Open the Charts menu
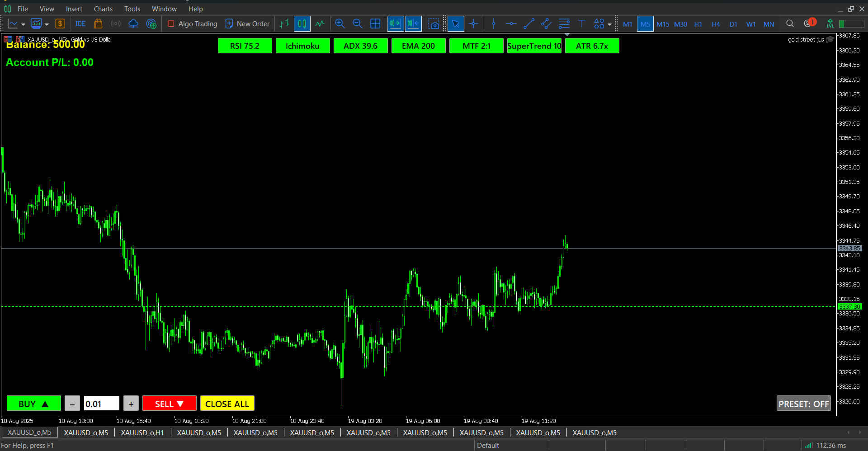 tap(103, 9)
